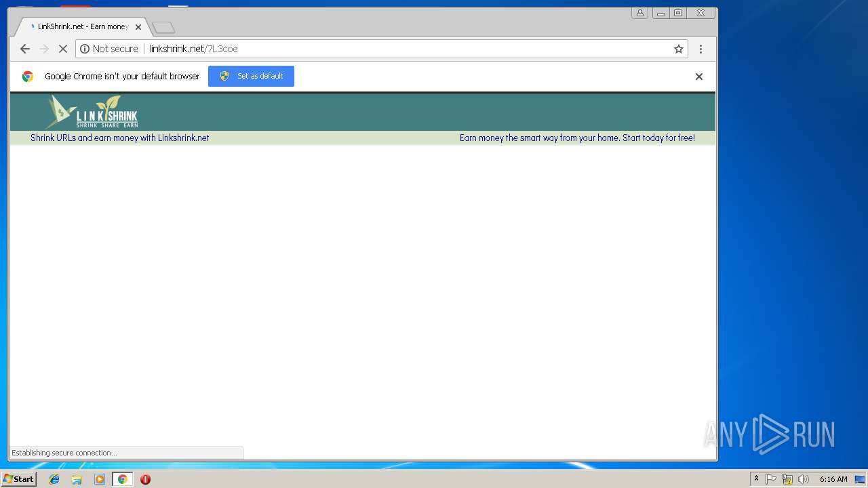Click the Chrome profile person icon

(x=639, y=13)
